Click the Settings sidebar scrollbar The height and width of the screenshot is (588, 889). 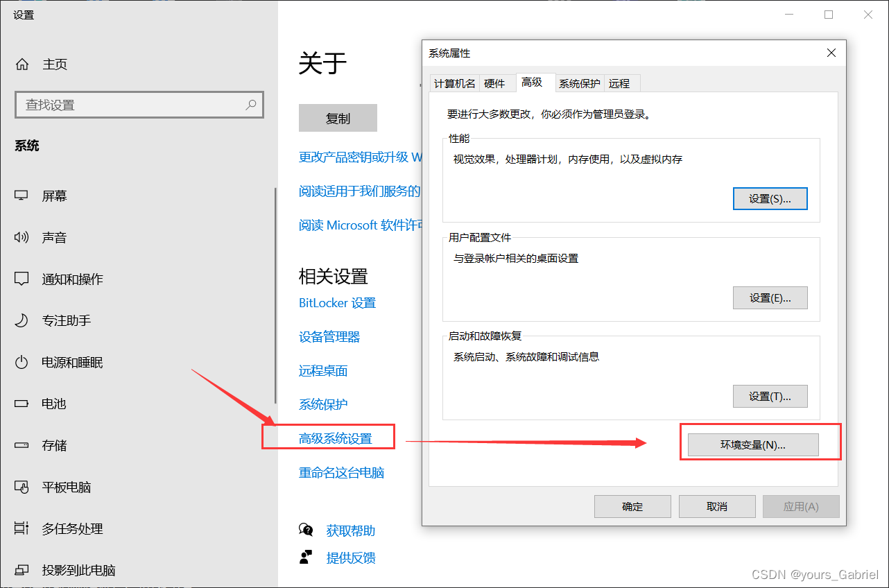pyautogui.click(x=275, y=295)
